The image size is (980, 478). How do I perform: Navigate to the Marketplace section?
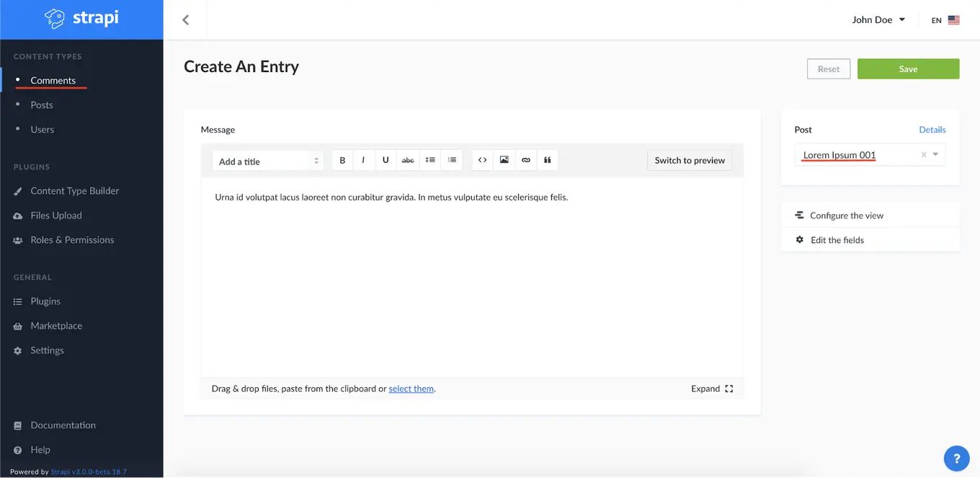coord(55,325)
